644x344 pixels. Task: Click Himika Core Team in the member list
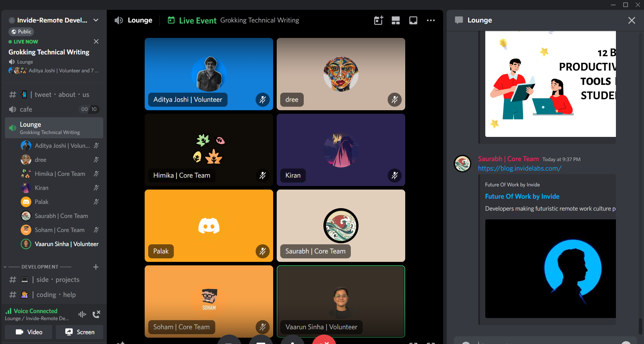pos(60,174)
